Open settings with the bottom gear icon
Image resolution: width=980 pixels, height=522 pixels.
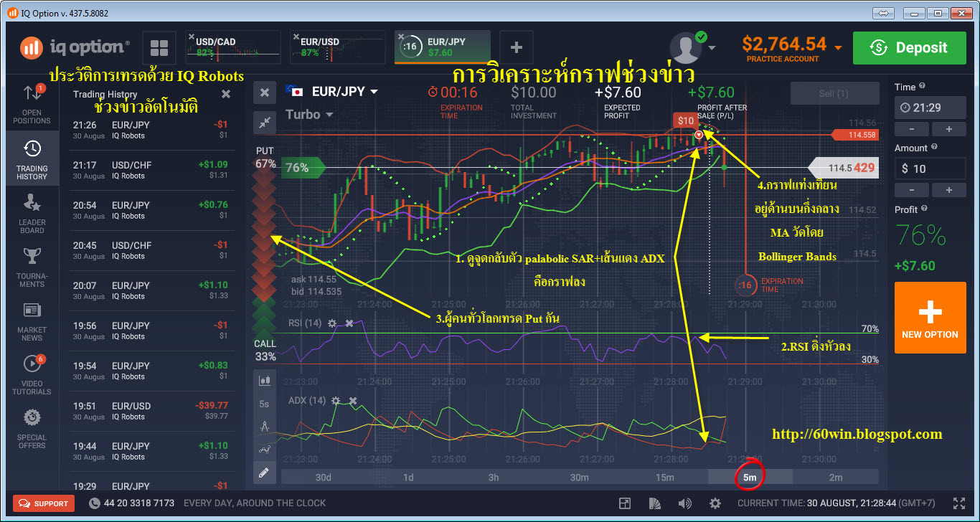click(715, 503)
